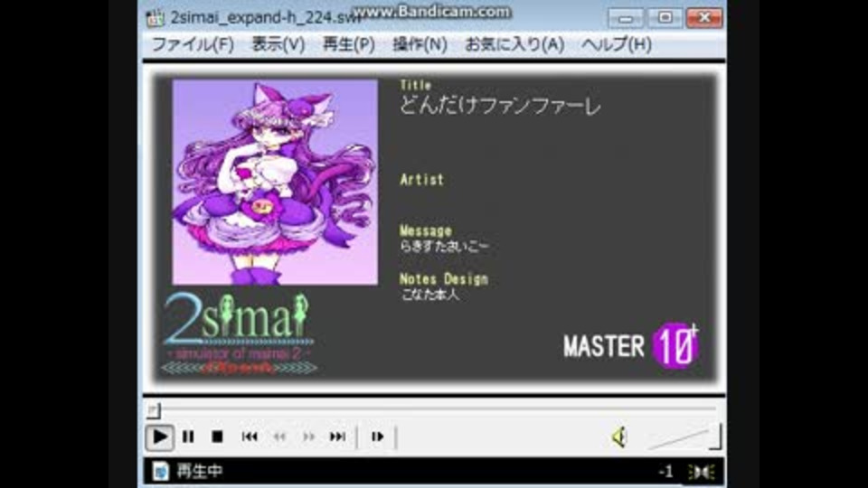Image resolution: width=868 pixels, height=488 pixels.
Task: Adjust the volume slider
Action: pyautogui.click(x=684, y=437)
